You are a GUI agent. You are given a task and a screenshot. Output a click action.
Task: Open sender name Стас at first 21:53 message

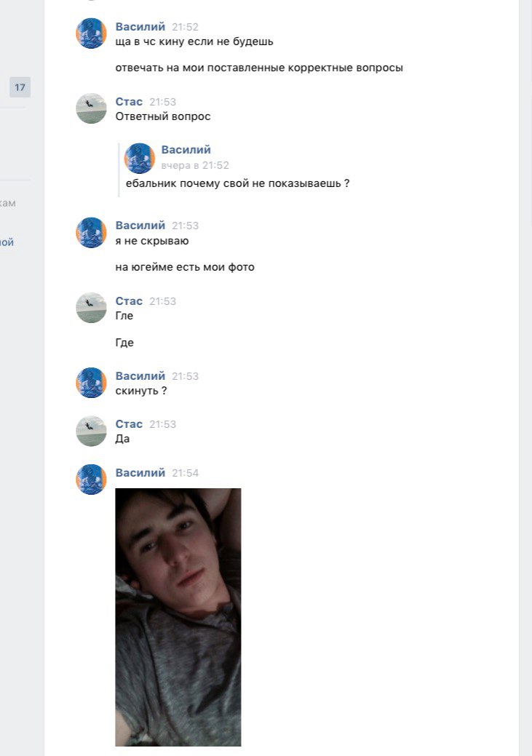[x=129, y=102]
